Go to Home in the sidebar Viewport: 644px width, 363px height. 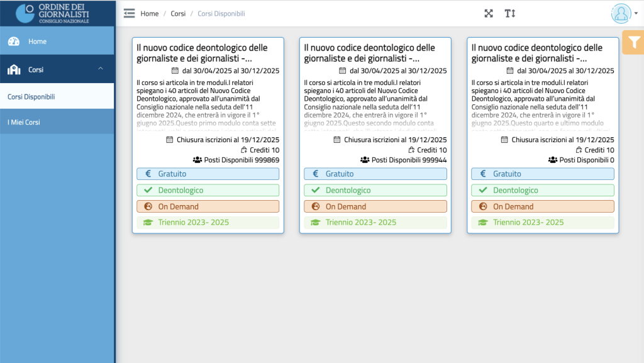click(x=37, y=42)
